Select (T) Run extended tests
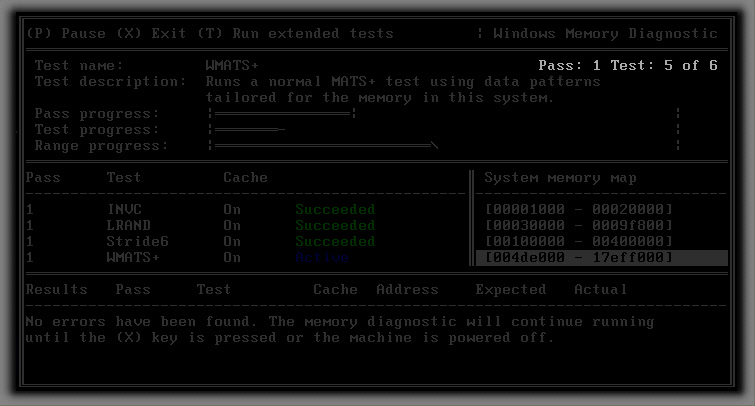The width and height of the screenshot is (755, 406). (295, 33)
